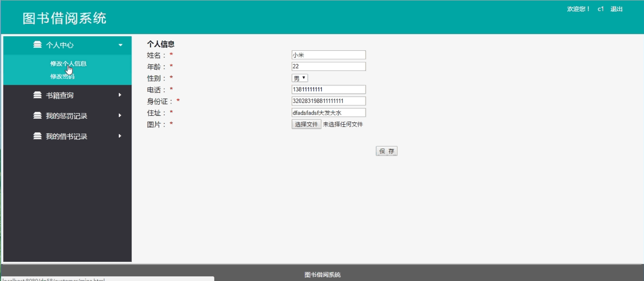Click the 保存 save button
Image resolution: width=644 pixels, height=281 pixels.
click(387, 151)
